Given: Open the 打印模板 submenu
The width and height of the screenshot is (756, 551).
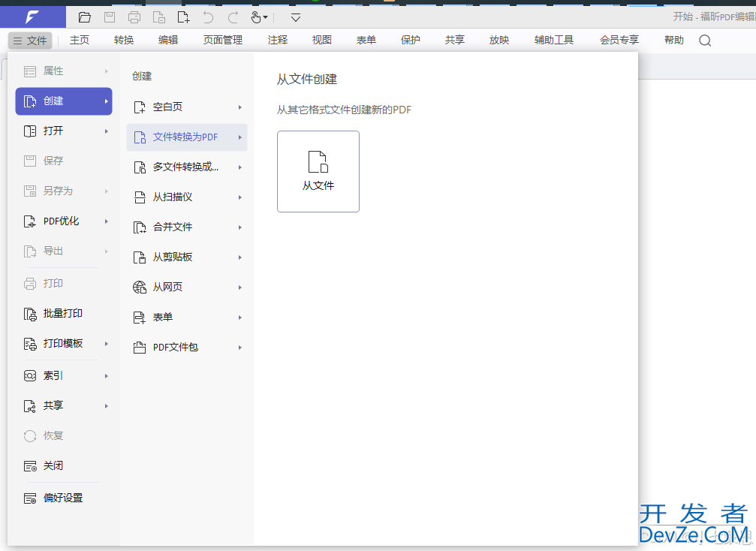Looking at the screenshot, I should pyautogui.click(x=64, y=344).
